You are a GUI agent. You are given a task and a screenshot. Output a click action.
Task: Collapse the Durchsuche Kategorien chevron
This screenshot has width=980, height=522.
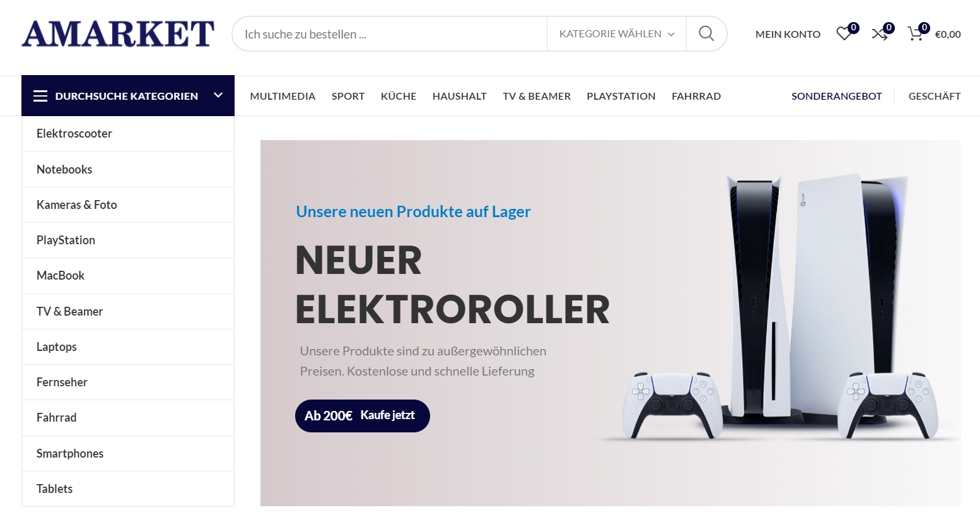point(218,95)
